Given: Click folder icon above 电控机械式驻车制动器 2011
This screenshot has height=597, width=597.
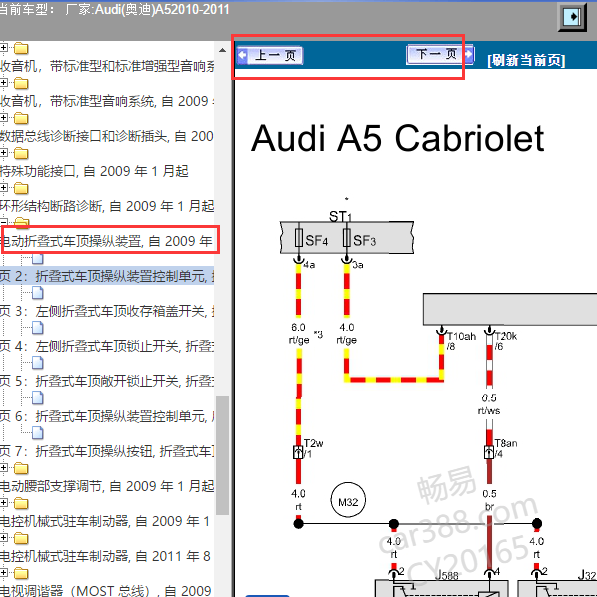Looking at the screenshot, I should 21,538.
